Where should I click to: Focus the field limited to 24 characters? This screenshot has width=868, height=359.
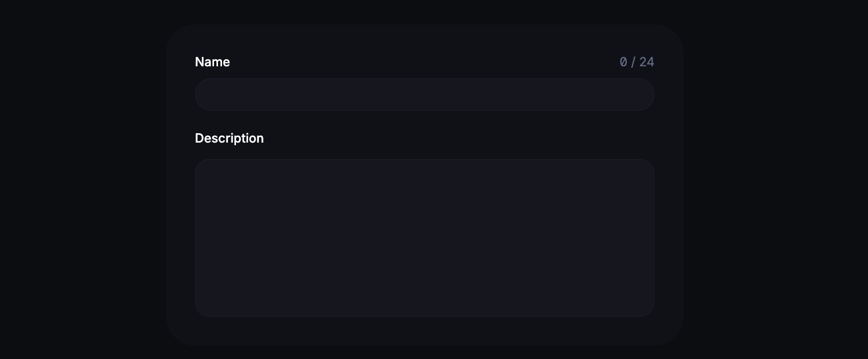pyautogui.click(x=425, y=94)
